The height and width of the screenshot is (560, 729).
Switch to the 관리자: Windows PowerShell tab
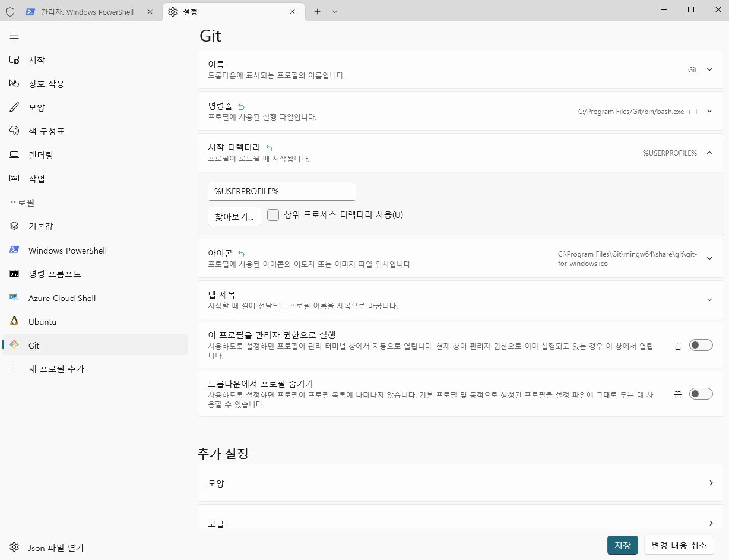click(x=90, y=12)
